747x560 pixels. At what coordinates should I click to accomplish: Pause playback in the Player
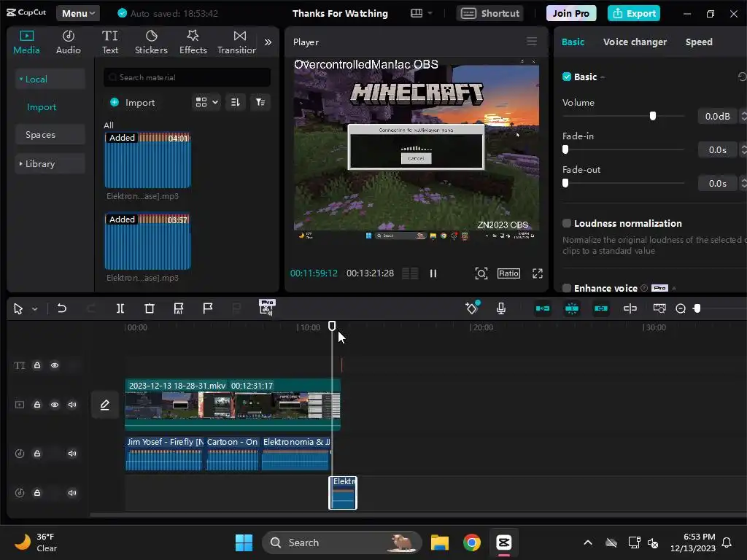433,273
